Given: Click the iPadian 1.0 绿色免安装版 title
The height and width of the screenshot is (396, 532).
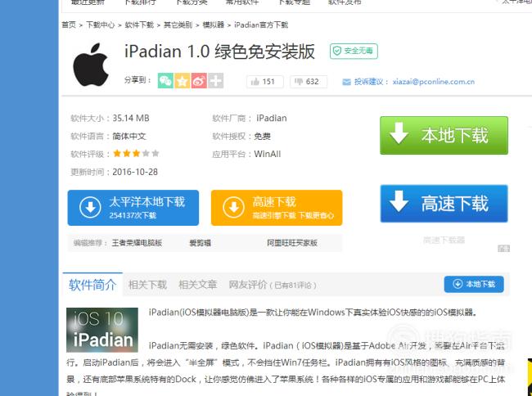Looking at the screenshot, I should [x=220, y=52].
